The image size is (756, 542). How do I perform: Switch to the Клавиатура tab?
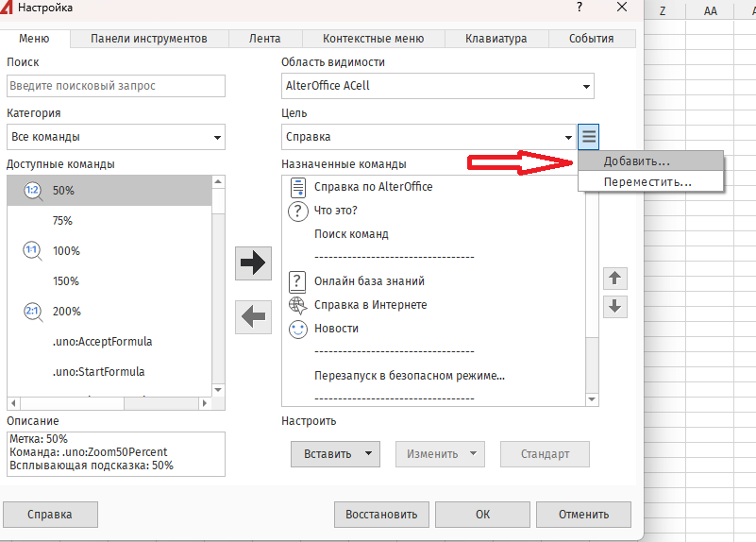(496, 39)
